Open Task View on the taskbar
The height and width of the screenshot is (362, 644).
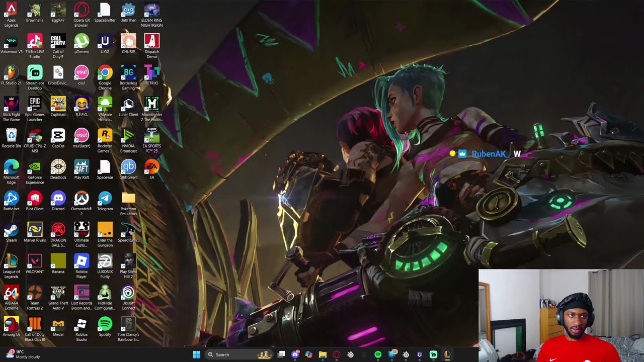[282, 354]
